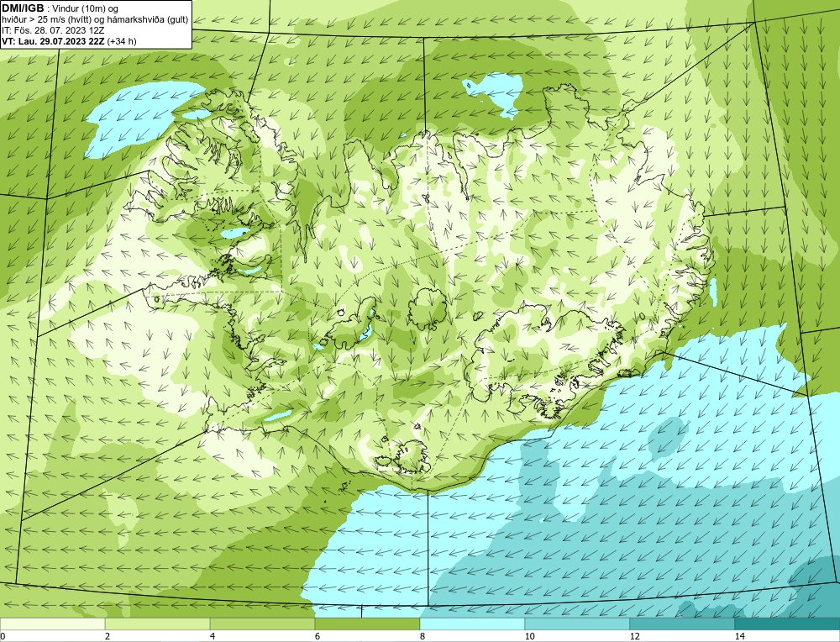This screenshot has width=840, height=642.
Task: Click the legend scale label '14'
Action: pyautogui.click(x=739, y=636)
